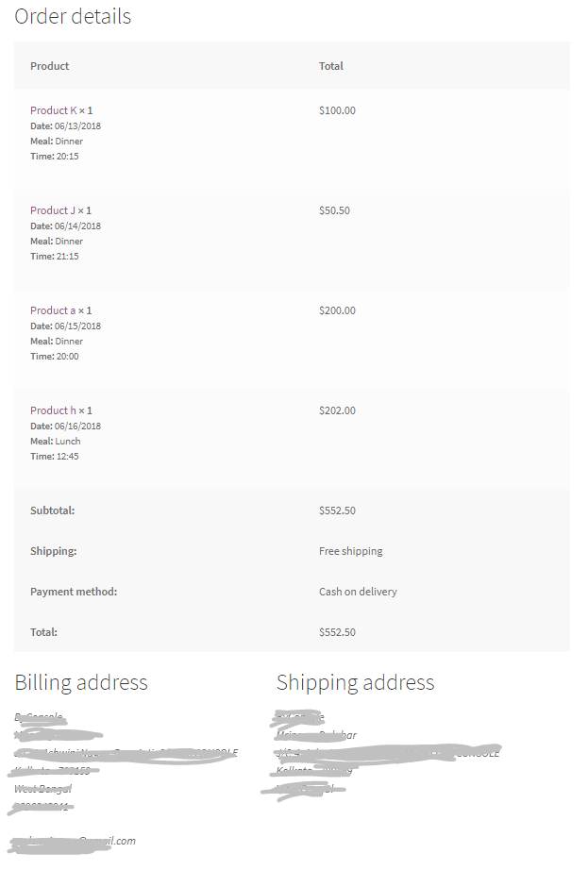Click the $100.00 price for Product K
This screenshot has width=588, height=870.
pyautogui.click(x=337, y=110)
